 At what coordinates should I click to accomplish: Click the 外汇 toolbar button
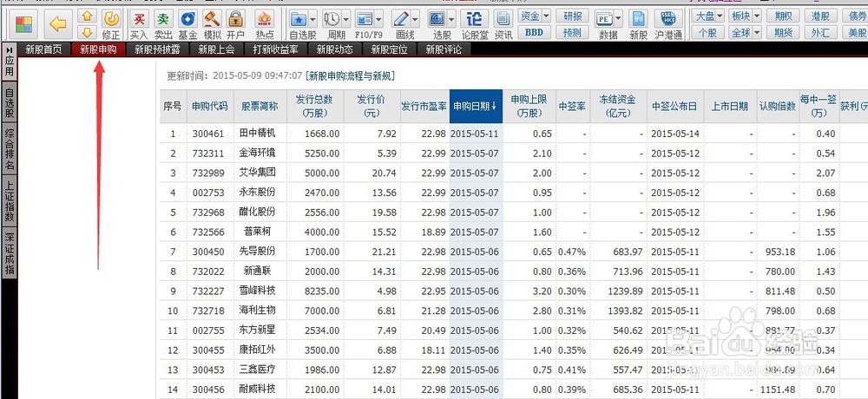pyautogui.click(x=820, y=33)
